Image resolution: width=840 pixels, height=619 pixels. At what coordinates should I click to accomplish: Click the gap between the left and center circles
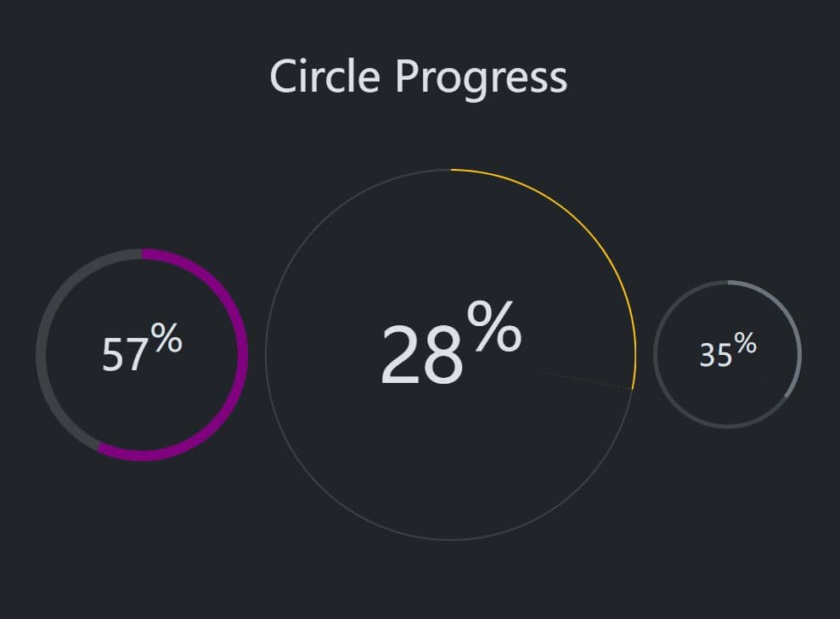pos(255,348)
